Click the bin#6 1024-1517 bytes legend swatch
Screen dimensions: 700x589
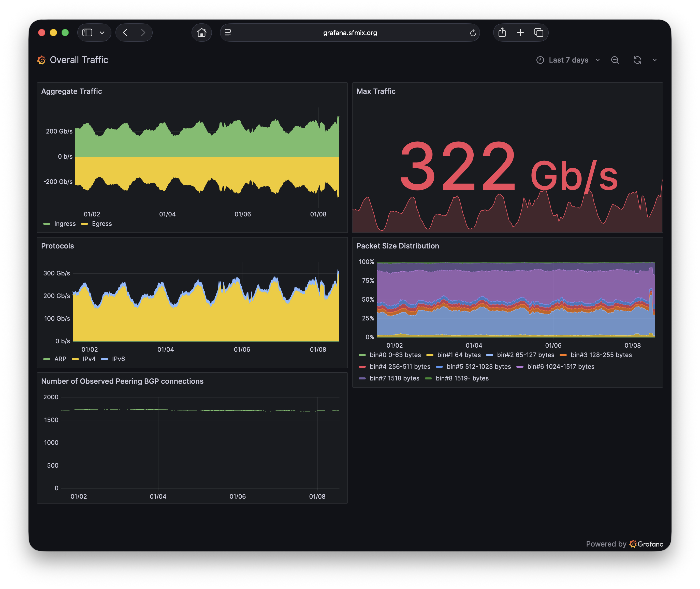(x=520, y=367)
